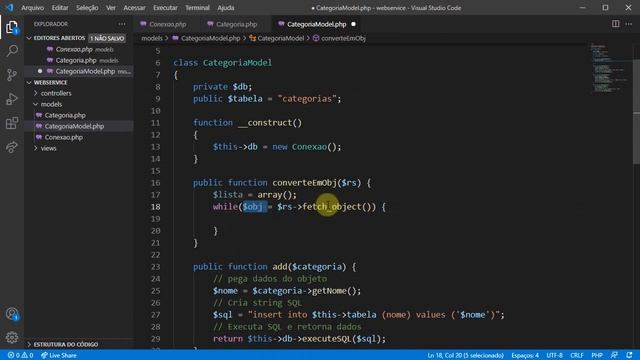
Task: Click the Ln 18, Col 20 cursor position
Action: 465,356
